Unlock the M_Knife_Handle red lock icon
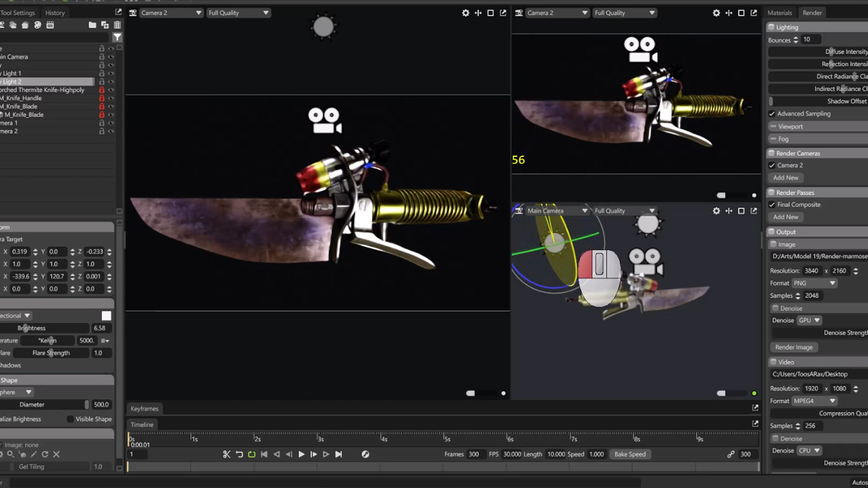The width and height of the screenshot is (868, 488). (x=102, y=98)
